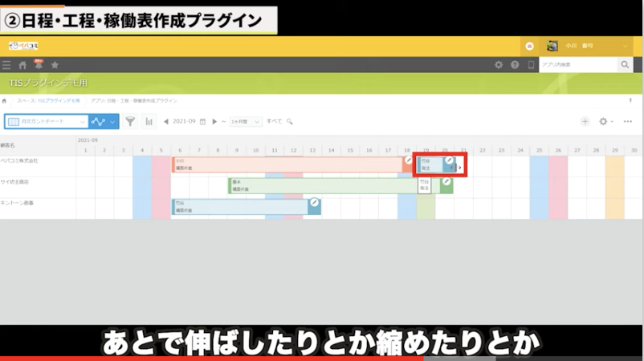Open the bookmarks star icon

tap(55, 65)
